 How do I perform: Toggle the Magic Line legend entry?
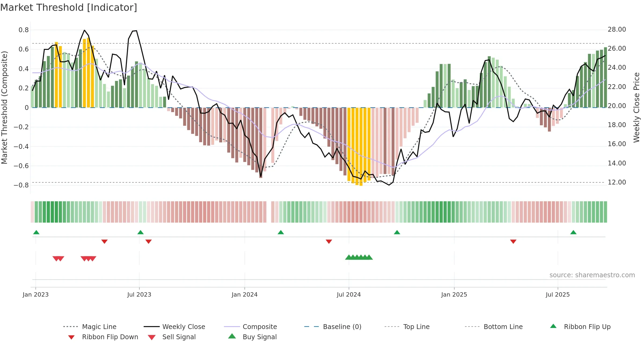pos(90,327)
